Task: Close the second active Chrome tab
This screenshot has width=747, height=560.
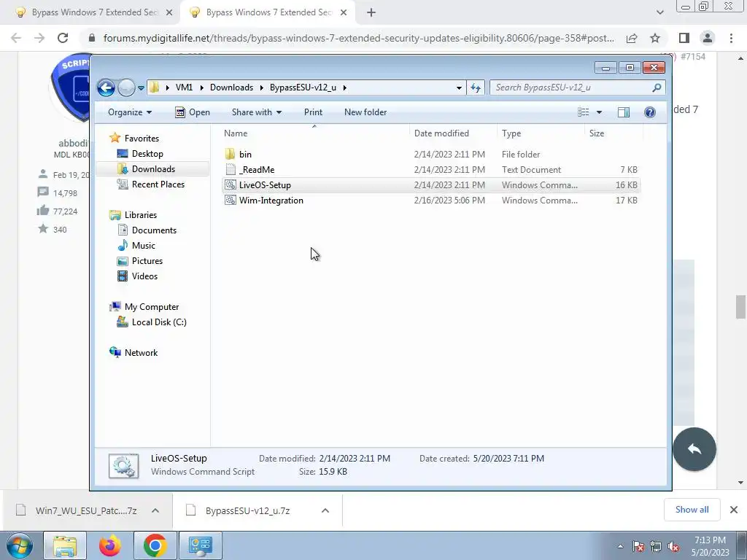Action: coord(344,13)
